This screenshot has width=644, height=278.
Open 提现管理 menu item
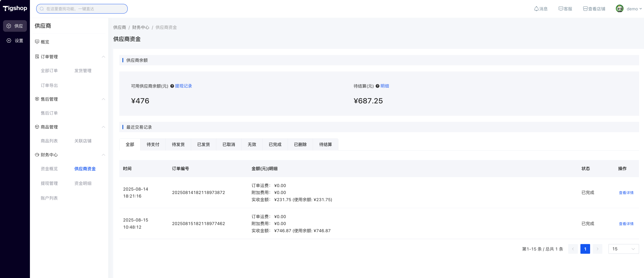[49, 183]
